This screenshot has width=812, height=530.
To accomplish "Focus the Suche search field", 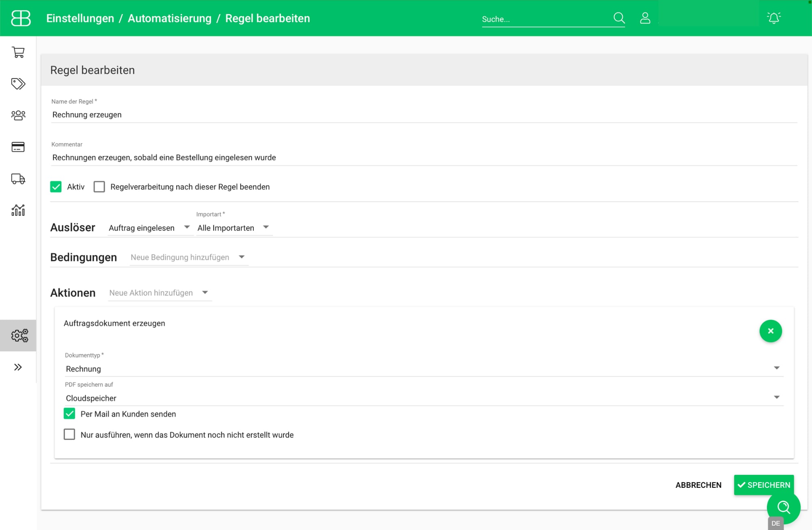I will (x=546, y=19).
